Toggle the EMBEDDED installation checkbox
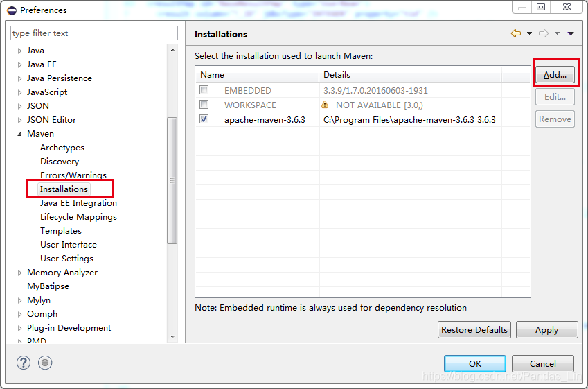Viewport: 588px width, 389px height. [204, 89]
